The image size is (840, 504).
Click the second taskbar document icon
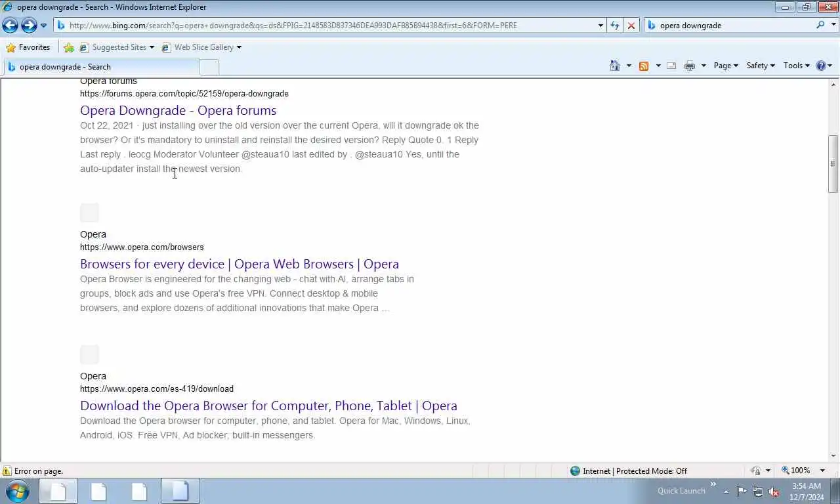[98, 491]
